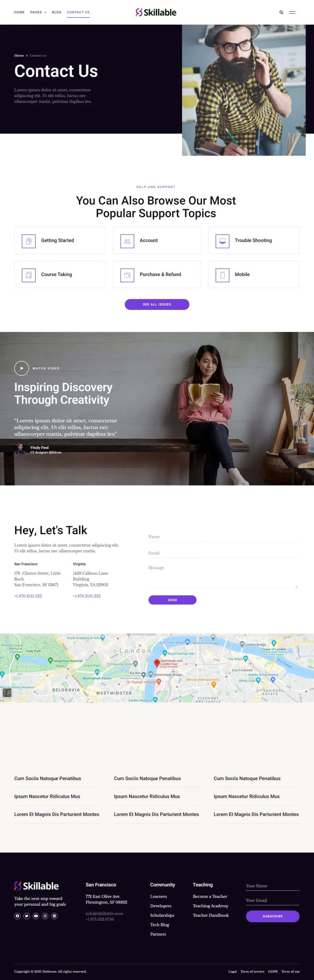Image resolution: width=314 pixels, height=980 pixels.
Task: Open the search icon in the header
Action: (281, 13)
